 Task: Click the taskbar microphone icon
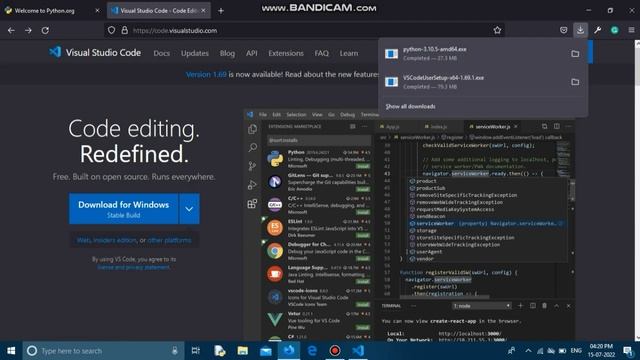coord(175,351)
